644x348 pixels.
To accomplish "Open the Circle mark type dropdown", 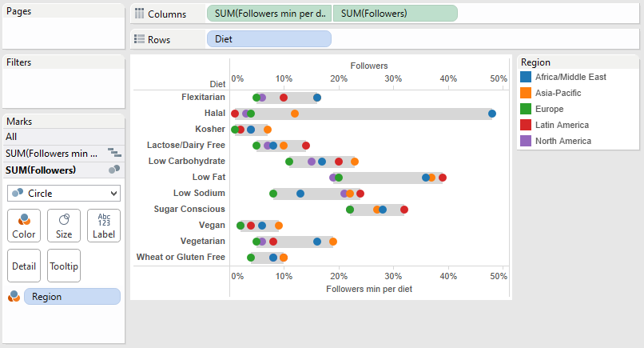I will click(63, 194).
